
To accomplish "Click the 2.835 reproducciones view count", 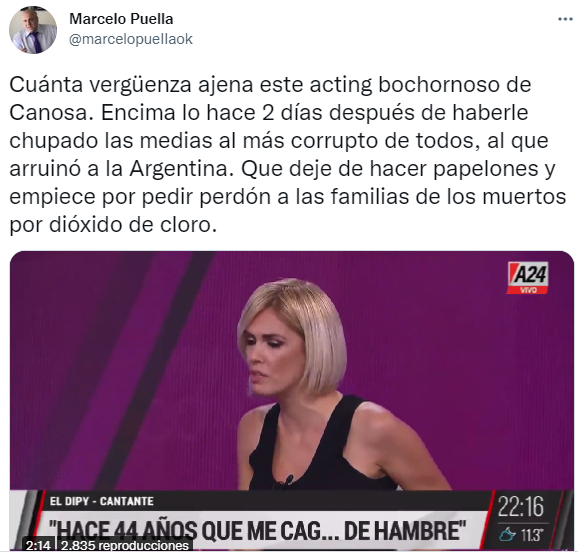I will [x=125, y=545].
